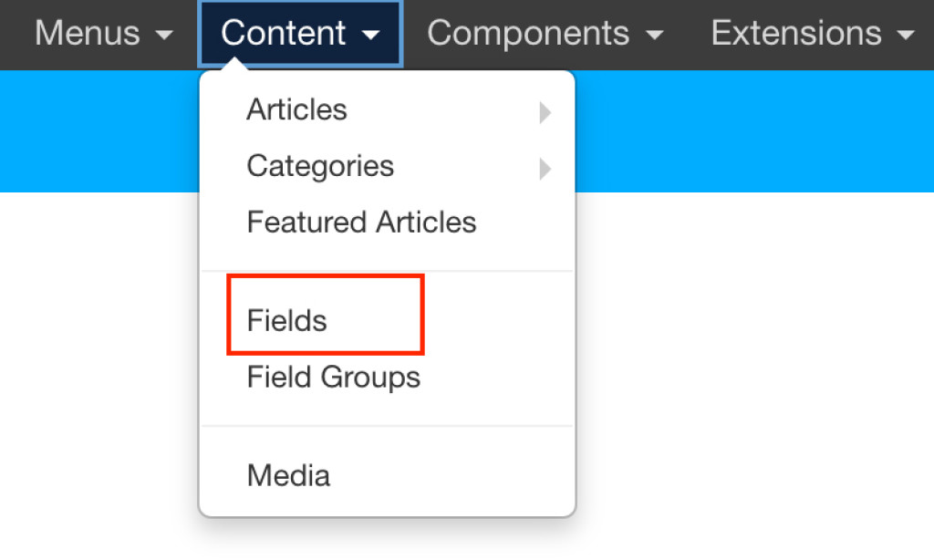
Task: Click the caret arrow beside Components
Action: (654, 36)
